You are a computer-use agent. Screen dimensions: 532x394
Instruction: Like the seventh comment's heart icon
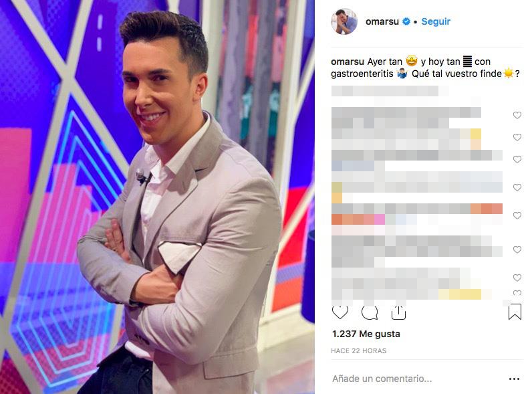pos(517,278)
